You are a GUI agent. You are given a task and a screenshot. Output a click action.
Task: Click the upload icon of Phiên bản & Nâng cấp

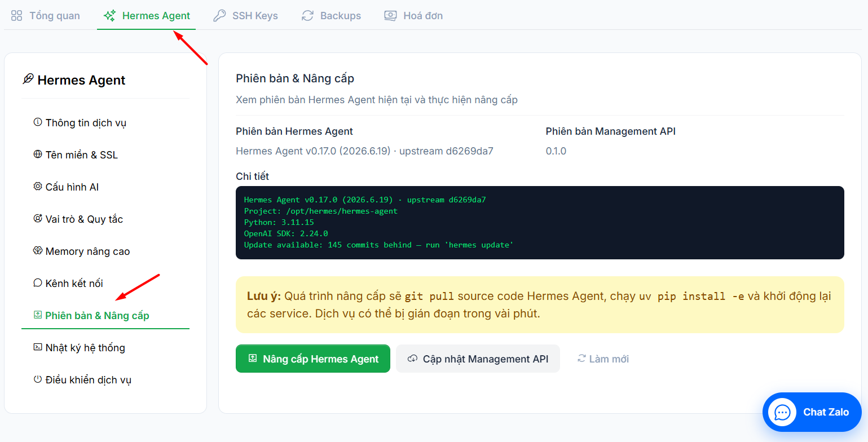click(38, 315)
